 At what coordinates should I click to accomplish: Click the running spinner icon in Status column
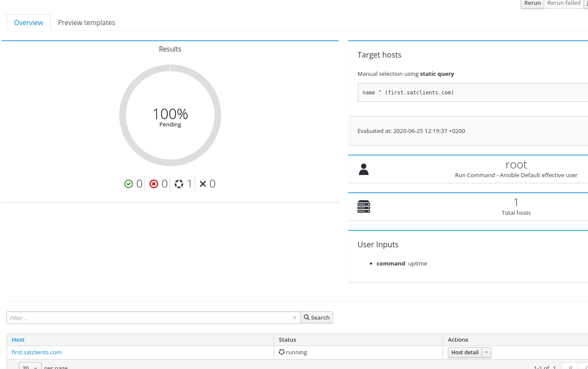[x=281, y=352]
